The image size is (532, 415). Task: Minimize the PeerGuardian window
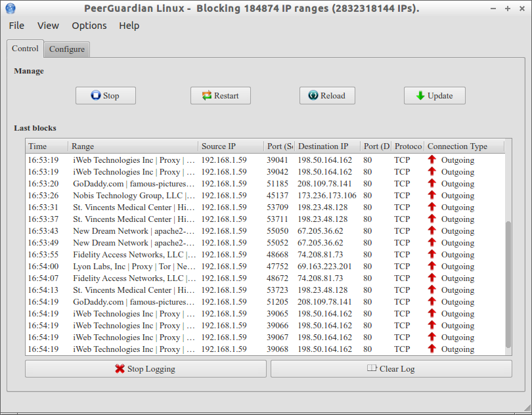click(493, 9)
